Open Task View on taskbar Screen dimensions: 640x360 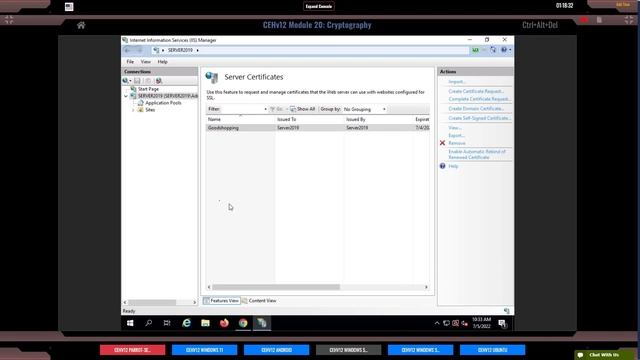[x=167, y=323]
